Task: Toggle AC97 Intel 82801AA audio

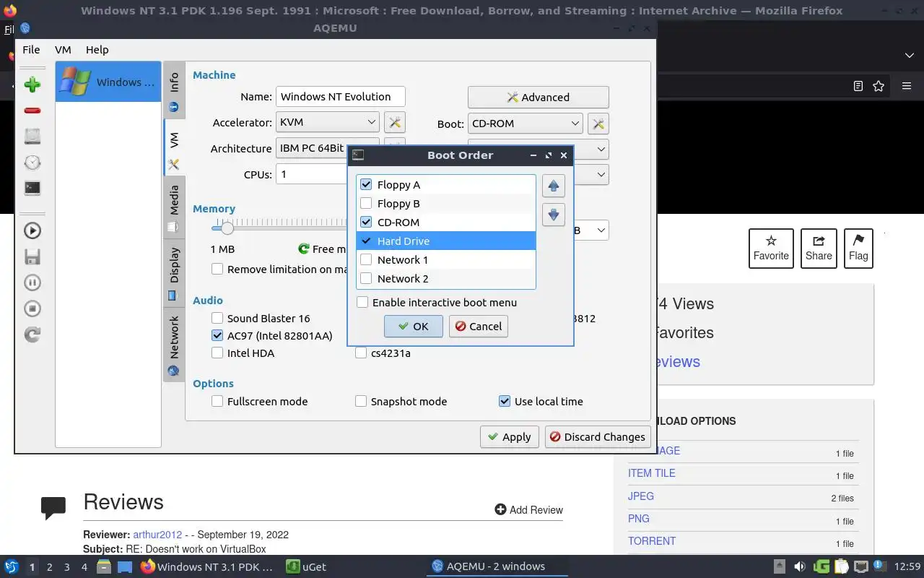Action: pyautogui.click(x=217, y=335)
